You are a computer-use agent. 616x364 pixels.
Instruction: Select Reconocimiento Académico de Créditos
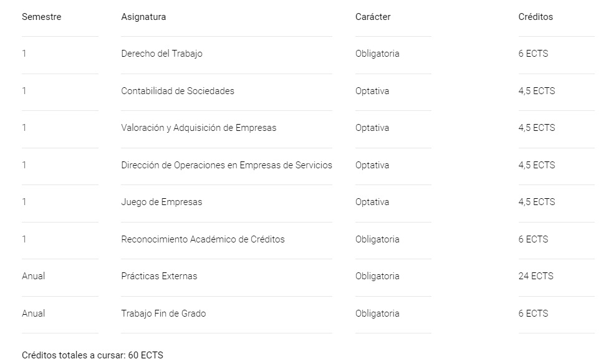point(203,239)
